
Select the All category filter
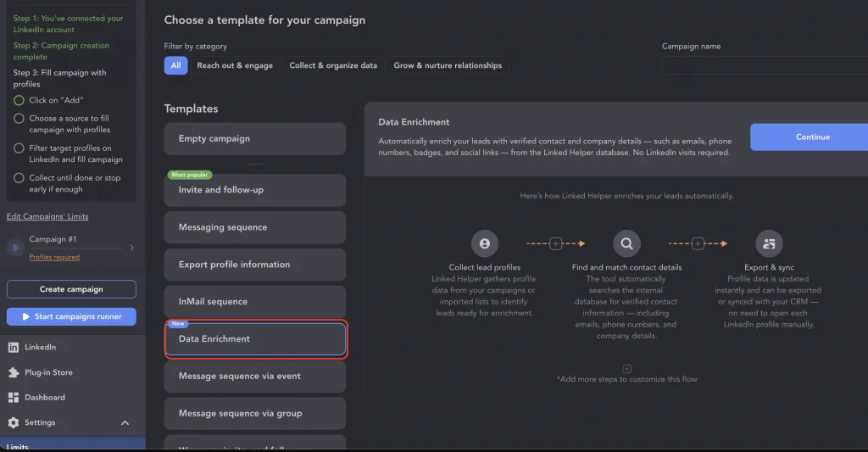pyautogui.click(x=175, y=65)
